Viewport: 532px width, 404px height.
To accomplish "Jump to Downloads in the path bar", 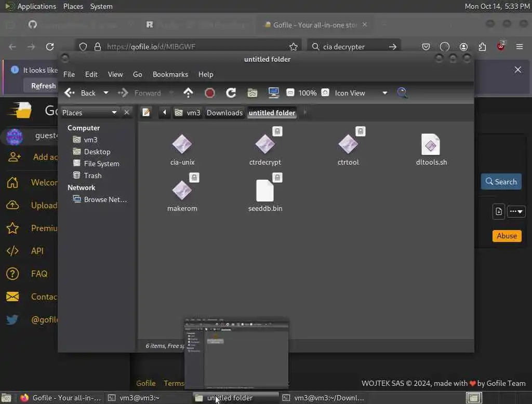I will (224, 113).
